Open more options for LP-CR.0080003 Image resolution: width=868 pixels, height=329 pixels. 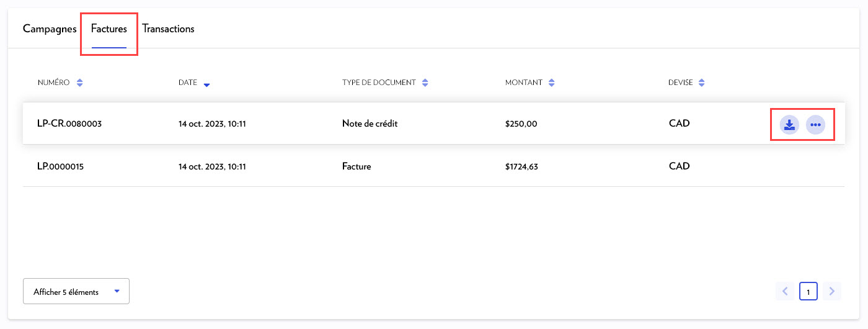click(x=815, y=125)
